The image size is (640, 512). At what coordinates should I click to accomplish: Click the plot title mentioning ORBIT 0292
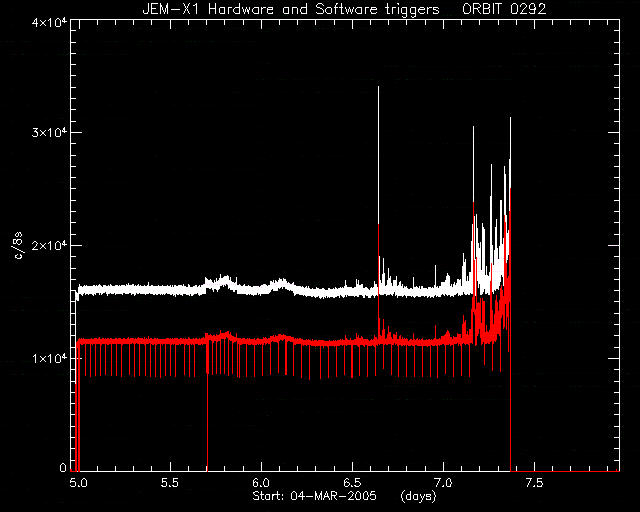click(344, 9)
